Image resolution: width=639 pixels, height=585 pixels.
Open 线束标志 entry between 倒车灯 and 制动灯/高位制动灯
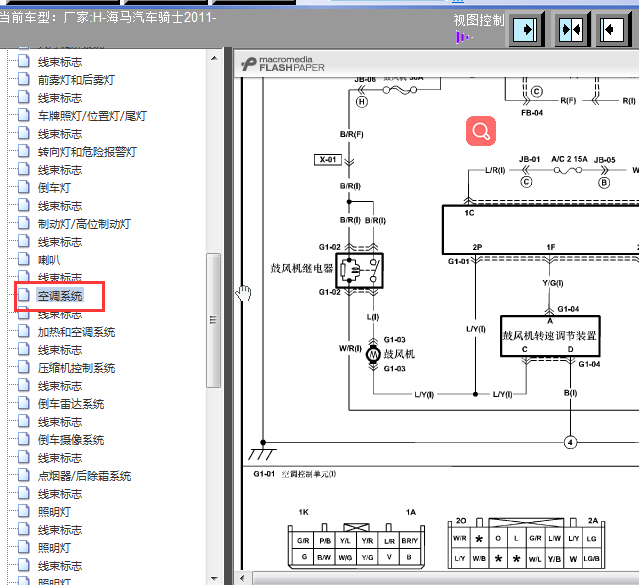pos(60,206)
